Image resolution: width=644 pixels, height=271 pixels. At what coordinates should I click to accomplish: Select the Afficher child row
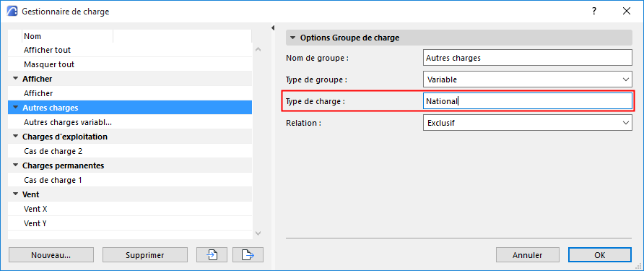pyautogui.click(x=130, y=93)
